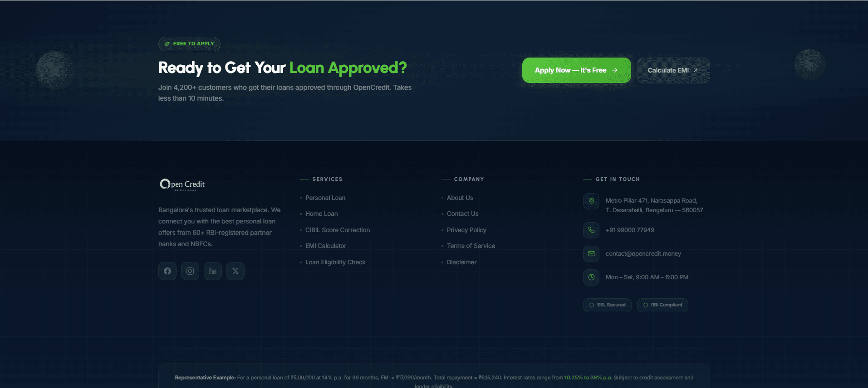Open the Home Loan link
Viewport: 868px width, 388px height.
321,213
